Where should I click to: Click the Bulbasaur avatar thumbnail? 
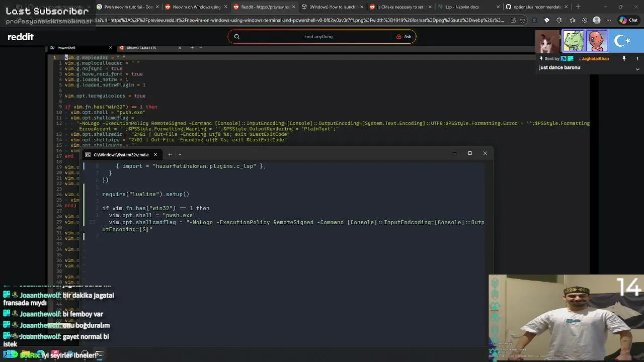[574, 41]
